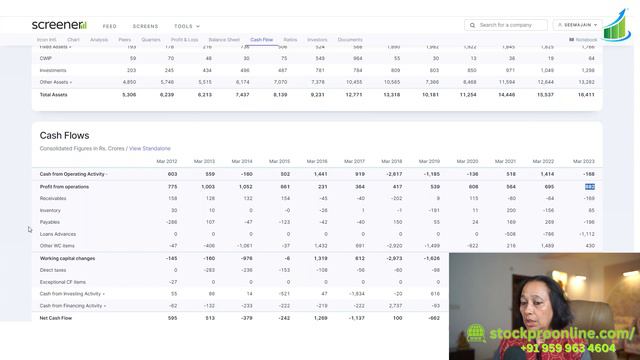Viewport: 640px width, 360px height.
Task: Click the Working capital changes row label
Action: (67, 258)
